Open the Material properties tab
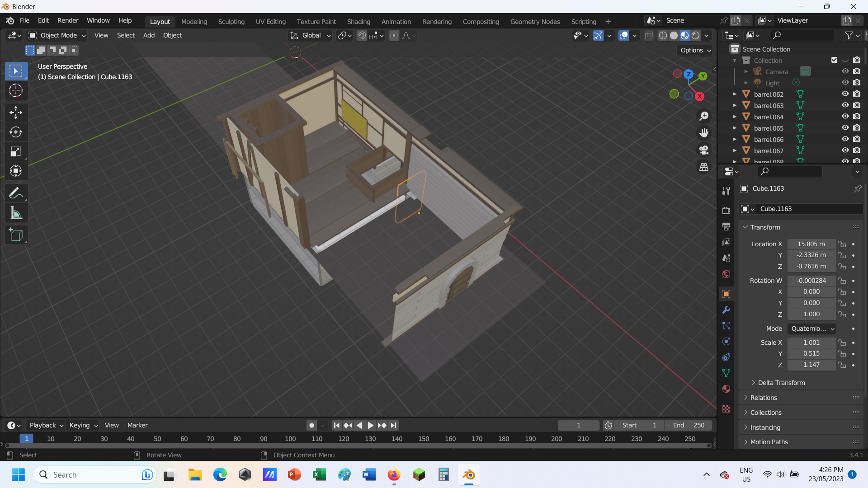Viewport: 868px width, 488px height. [x=726, y=389]
